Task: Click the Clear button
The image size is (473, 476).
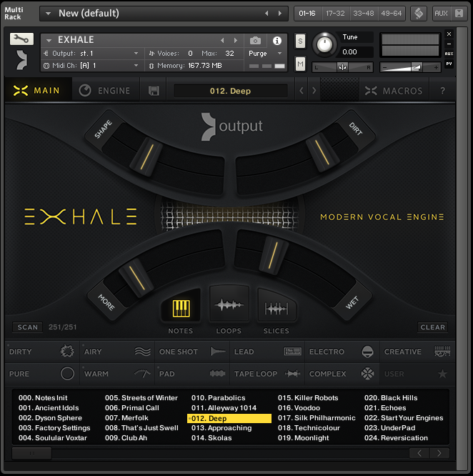Action: coord(432,327)
